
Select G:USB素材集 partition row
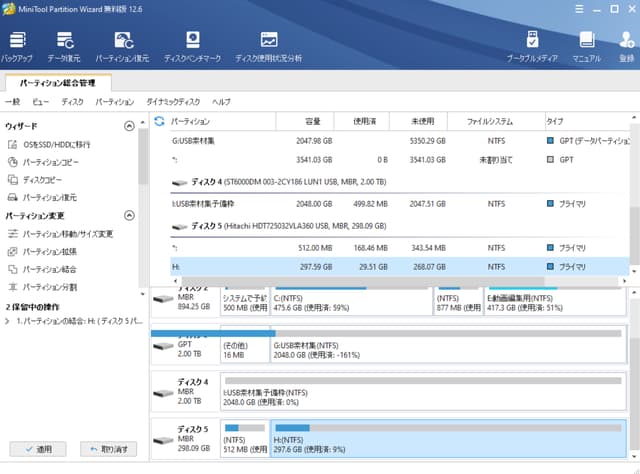[400, 141]
